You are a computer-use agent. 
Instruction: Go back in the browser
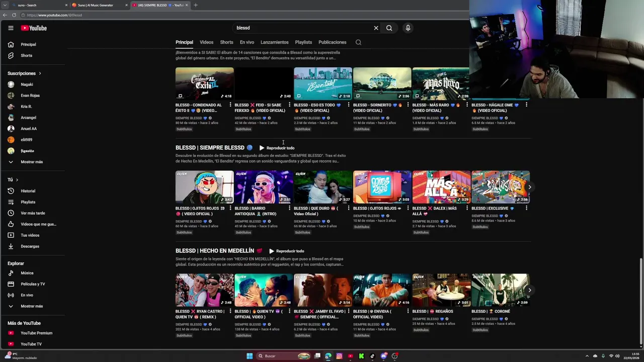click(x=5, y=15)
